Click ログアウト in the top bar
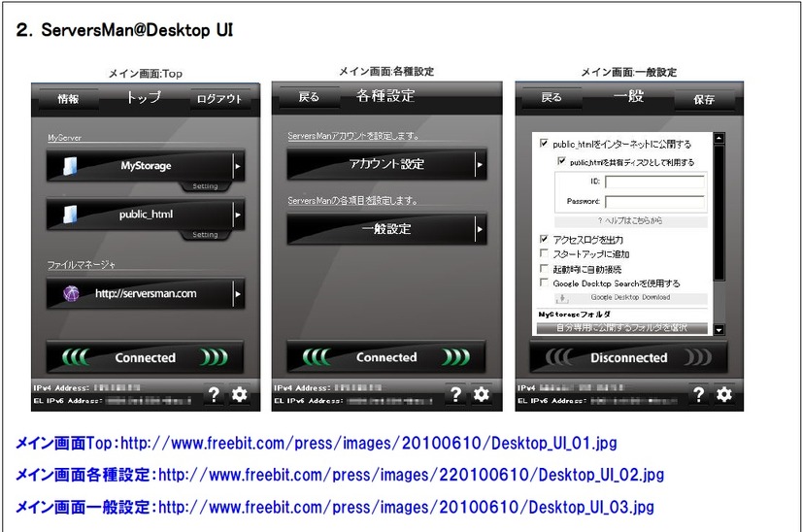This screenshot has width=802, height=532. tap(219, 99)
